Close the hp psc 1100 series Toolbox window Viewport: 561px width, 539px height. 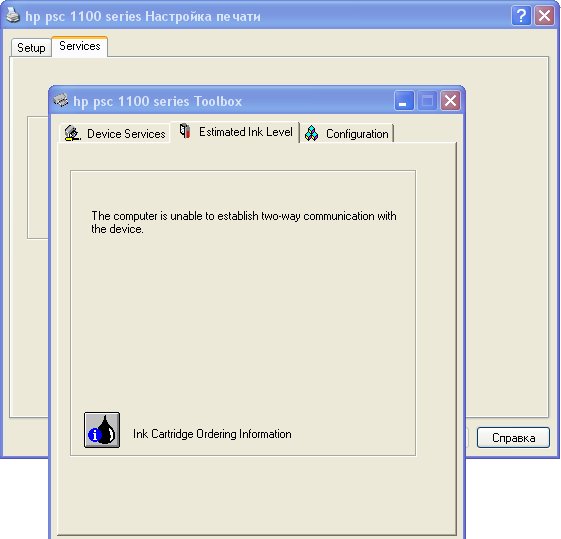coord(450,101)
